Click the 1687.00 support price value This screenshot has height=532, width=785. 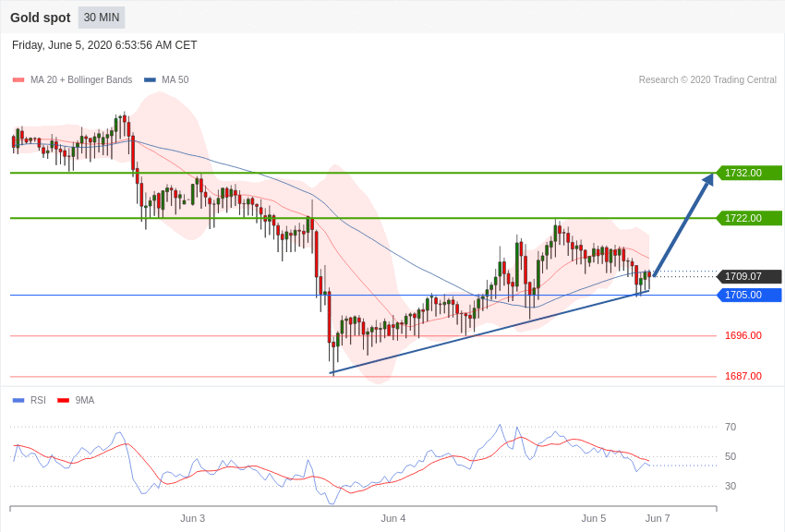coord(743,376)
